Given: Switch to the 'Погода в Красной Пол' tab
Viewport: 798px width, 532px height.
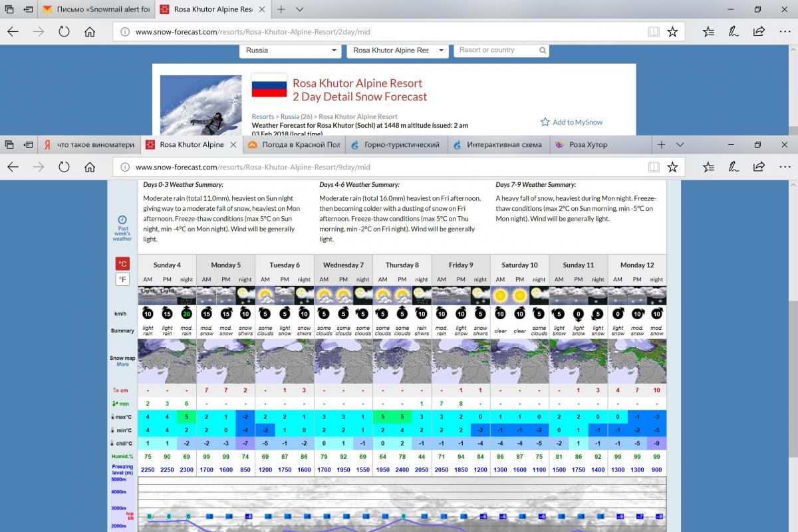Looking at the screenshot, I should [293, 144].
